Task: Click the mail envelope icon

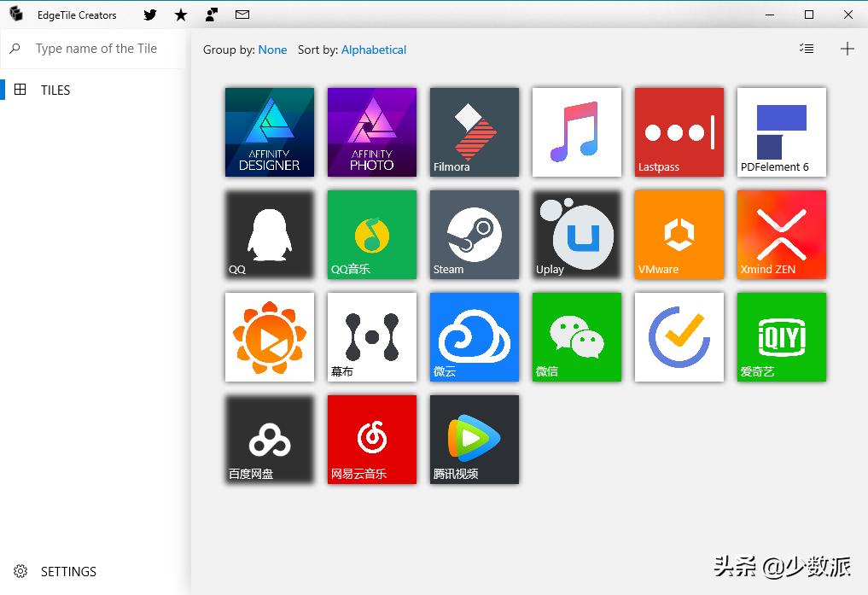Action: pos(242,15)
